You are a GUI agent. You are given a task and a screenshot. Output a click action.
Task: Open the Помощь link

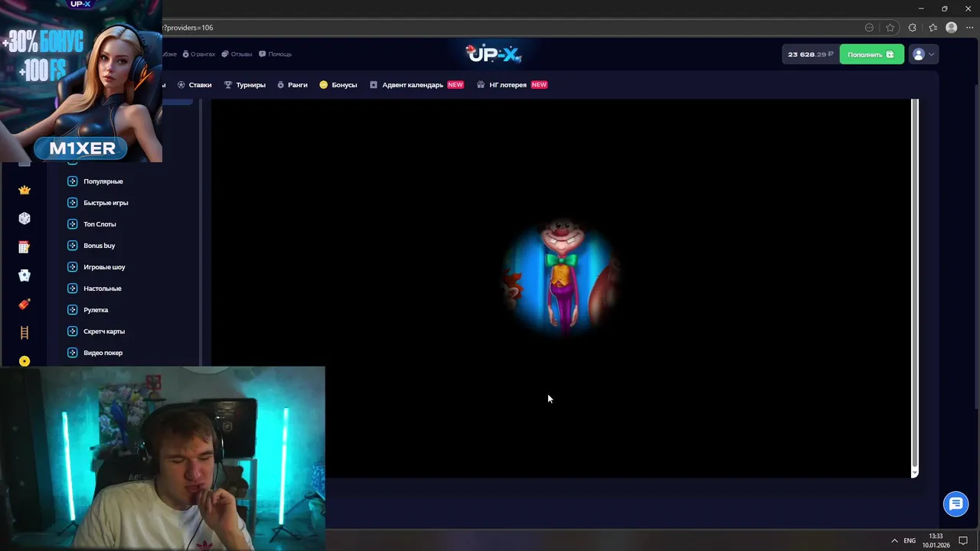click(276, 54)
